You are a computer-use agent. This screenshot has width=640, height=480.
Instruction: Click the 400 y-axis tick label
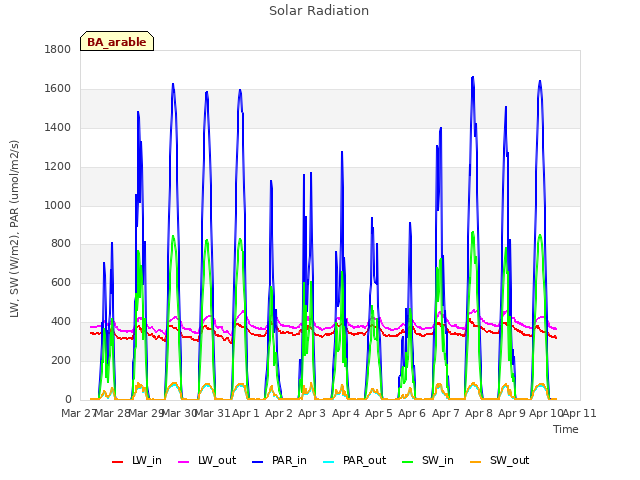tap(61, 322)
